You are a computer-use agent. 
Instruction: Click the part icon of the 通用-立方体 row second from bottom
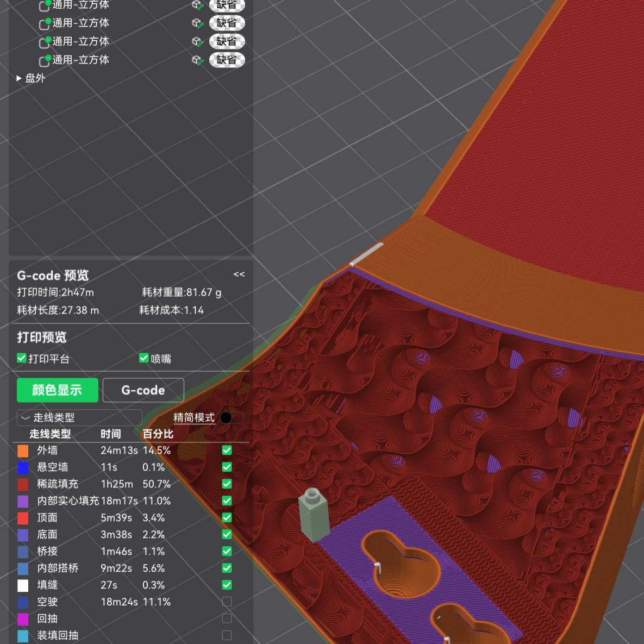pyautogui.click(x=45, y=42)
